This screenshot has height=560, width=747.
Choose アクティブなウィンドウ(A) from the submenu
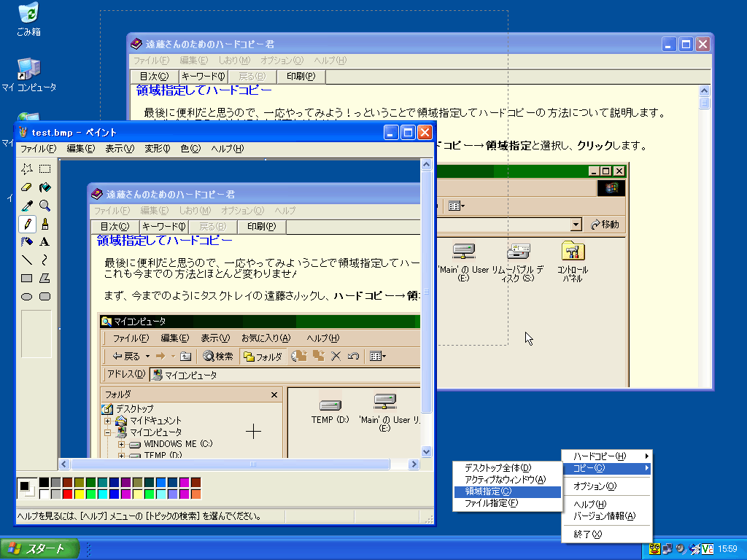508,480
